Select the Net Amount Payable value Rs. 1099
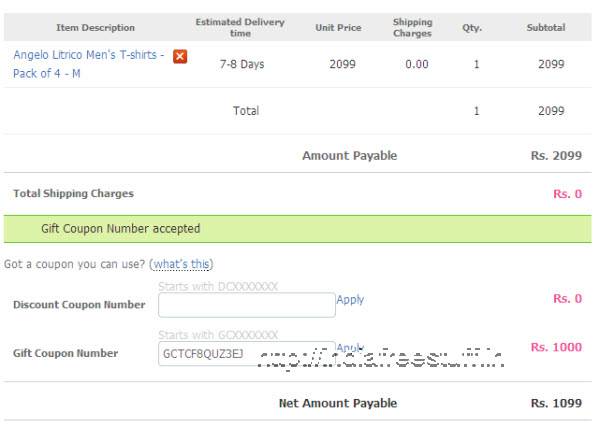 pyautogui.click(x=556, y=403)
